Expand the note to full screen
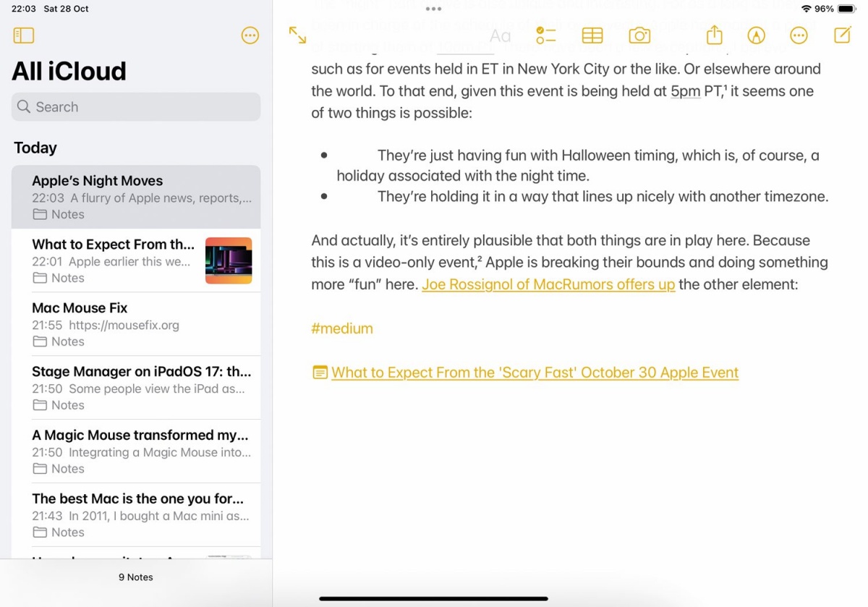 click(297, 35)
